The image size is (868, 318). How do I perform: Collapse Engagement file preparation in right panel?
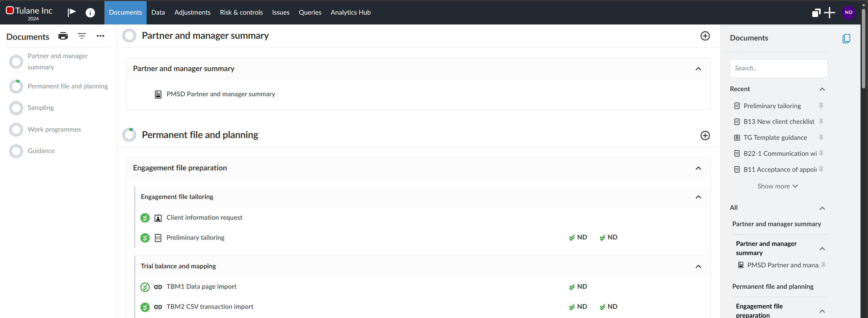[822, 311]
